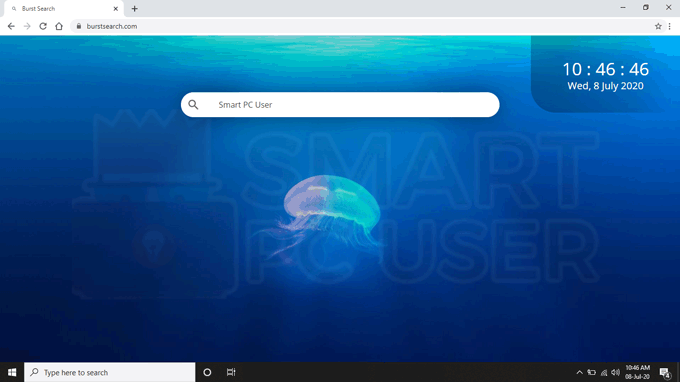
Task: Open a new tab with plus button
Action: click(x=134, y=9)
